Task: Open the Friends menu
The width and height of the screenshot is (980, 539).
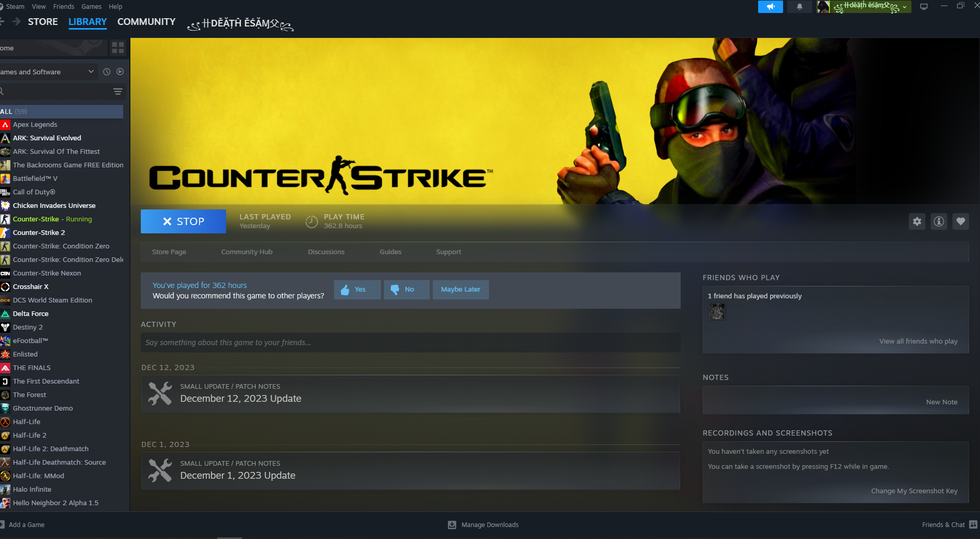Action: pyautogui.click(x=63, y=7)
